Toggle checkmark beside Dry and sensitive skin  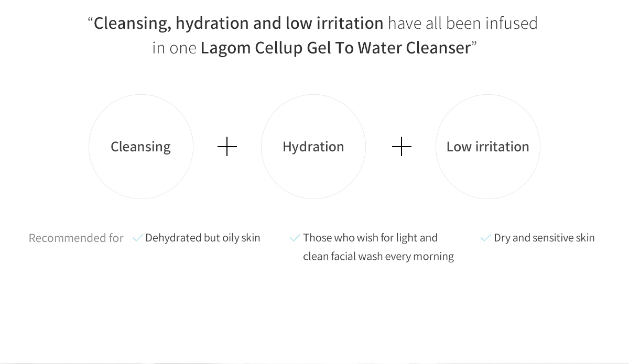(486, 238)
